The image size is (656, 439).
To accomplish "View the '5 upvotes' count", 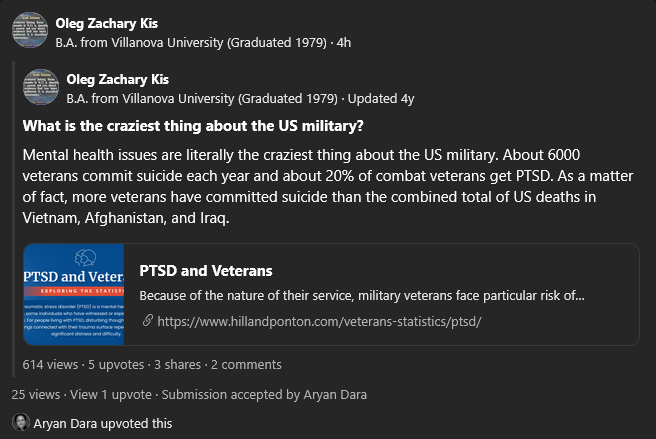I will (116, 365).
